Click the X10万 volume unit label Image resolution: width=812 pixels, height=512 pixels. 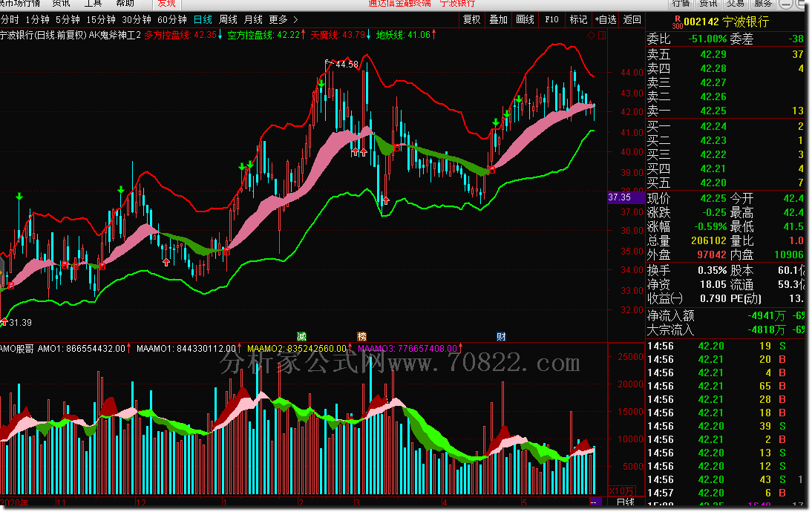pyautogui.click(x=621, y=490)
